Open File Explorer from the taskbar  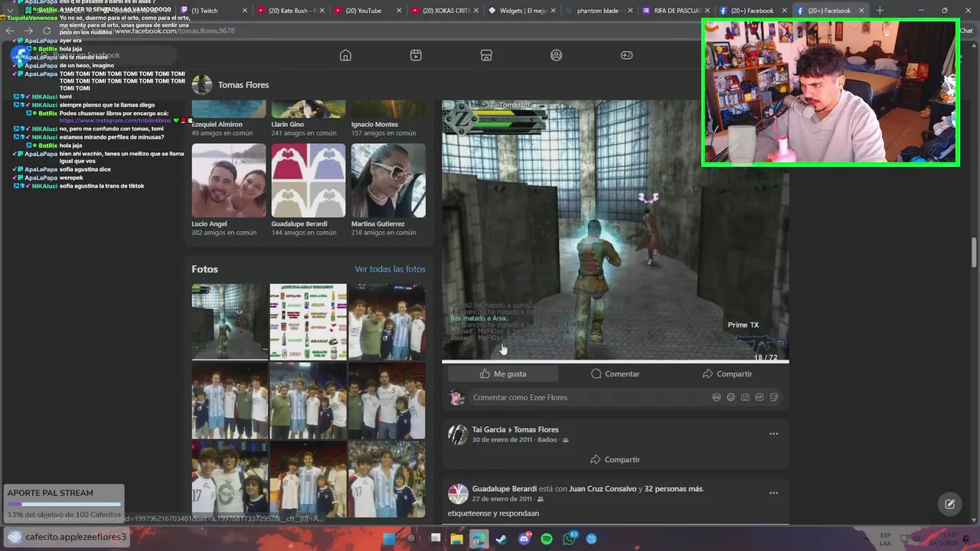pyautogui.click(x=456, y=539)
